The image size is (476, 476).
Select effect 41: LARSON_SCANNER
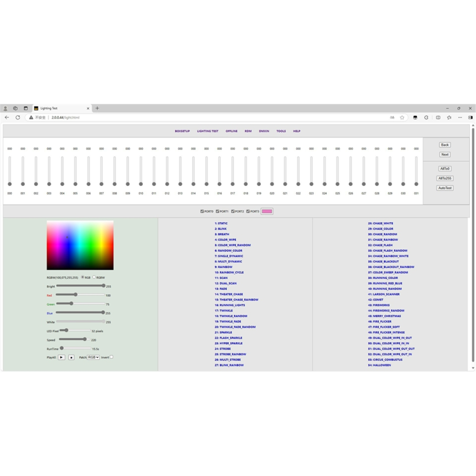point(384,294)
